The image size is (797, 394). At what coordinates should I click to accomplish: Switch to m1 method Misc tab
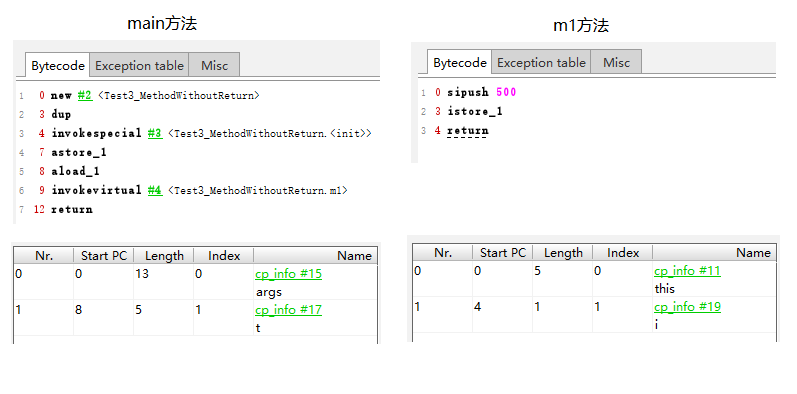click(x=616, y=63)
